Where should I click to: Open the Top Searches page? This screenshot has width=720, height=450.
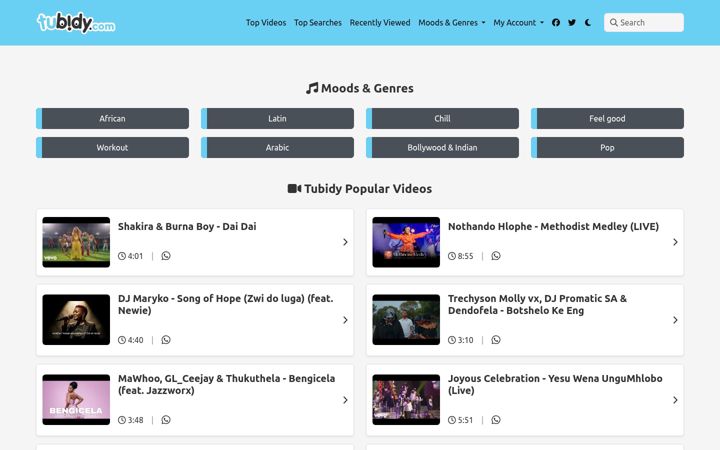[318, 22]
